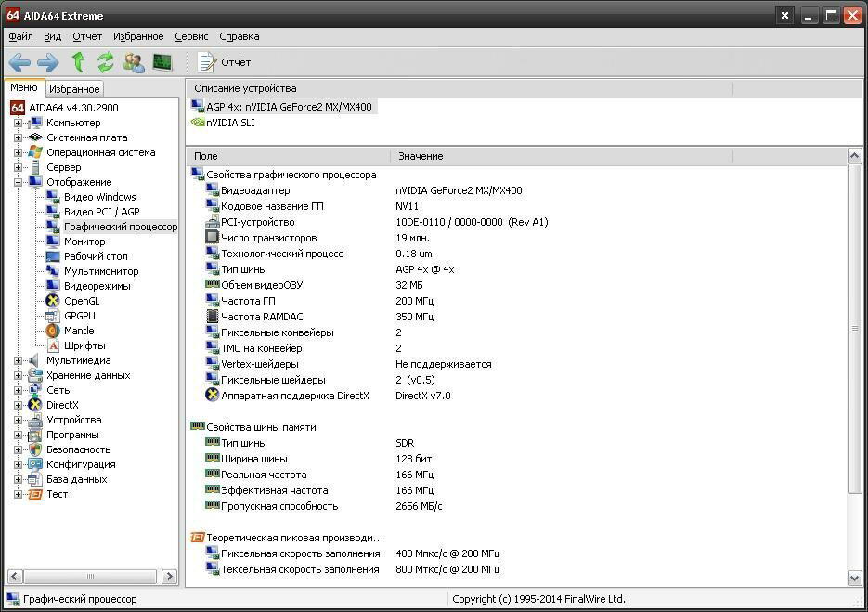Collapse the Отображение tree node
Screen dimensions: 868x612
pyautogui.click(x=18, y=182)
